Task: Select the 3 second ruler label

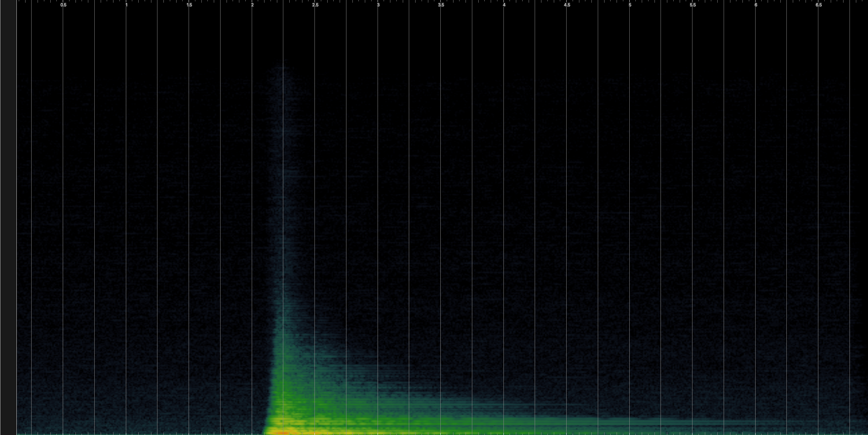Action: tap(378, 5)
